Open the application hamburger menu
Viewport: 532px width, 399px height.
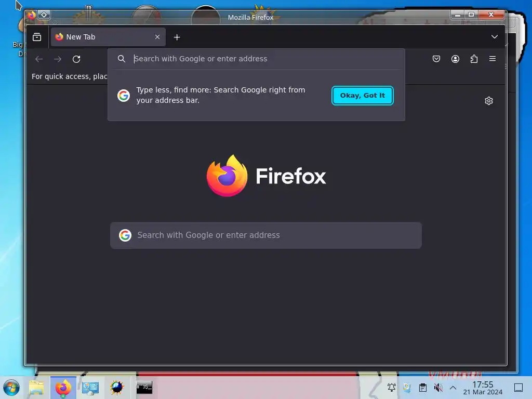(x=493, y=59)
